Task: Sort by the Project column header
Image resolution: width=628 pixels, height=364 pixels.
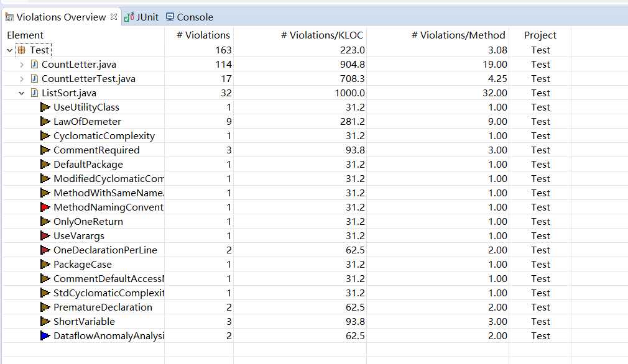Action: click(540, 35)
